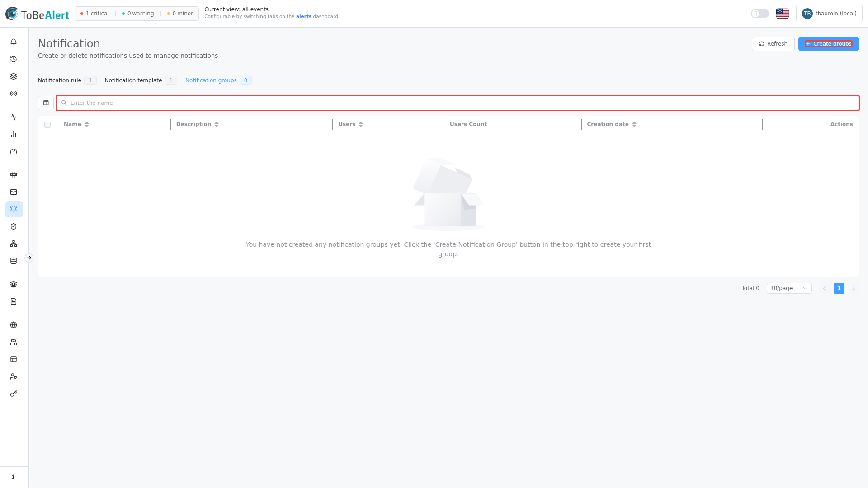Viewport: 868px width, 488px height.
Task: Open the CPU chip sidebar icon
Action: tap(14, 284)
